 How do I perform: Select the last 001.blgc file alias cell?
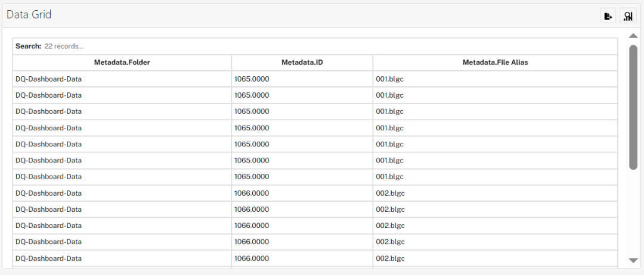coord(495,177)
